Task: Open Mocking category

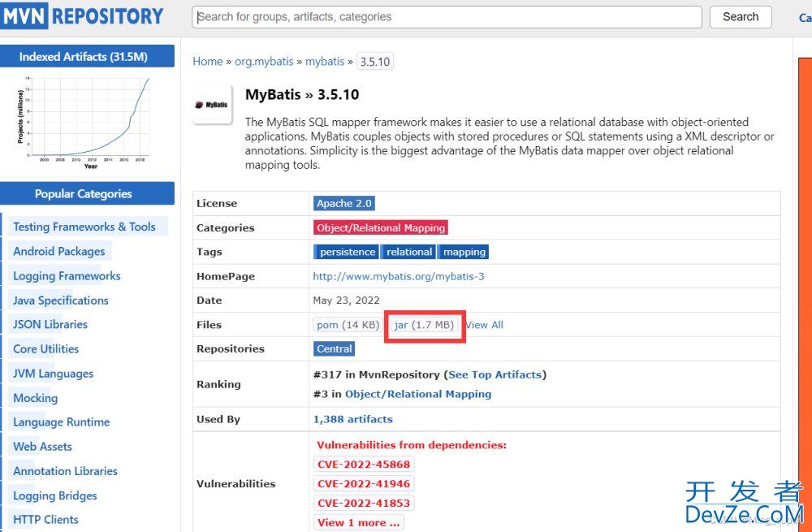Action: point(35,398)
